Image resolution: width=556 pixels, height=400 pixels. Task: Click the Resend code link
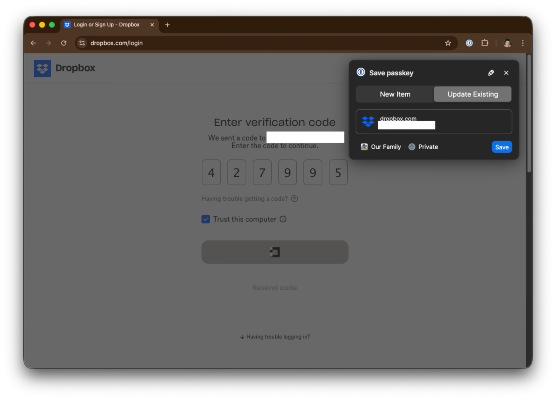coord(275,288)
